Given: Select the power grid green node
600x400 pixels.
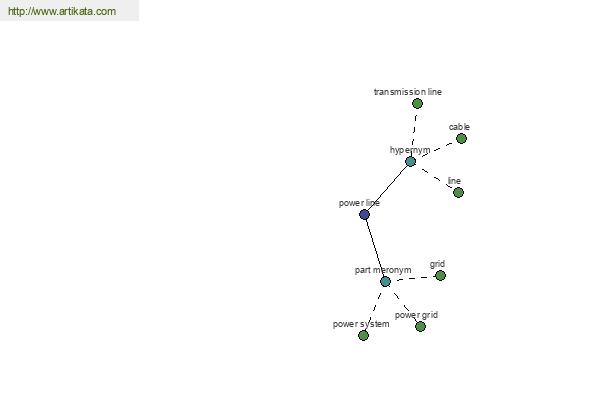Looking at the screenshot, I should 420,327.
